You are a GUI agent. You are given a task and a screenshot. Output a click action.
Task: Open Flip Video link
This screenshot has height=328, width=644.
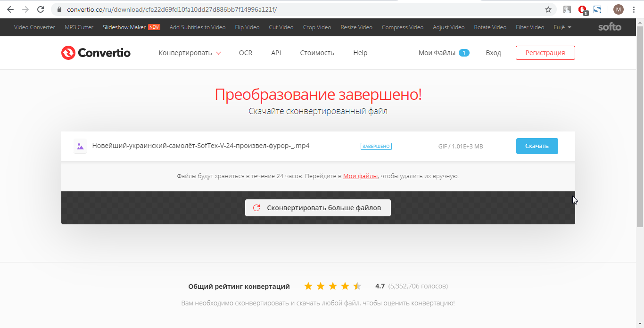tap(248, 27)
